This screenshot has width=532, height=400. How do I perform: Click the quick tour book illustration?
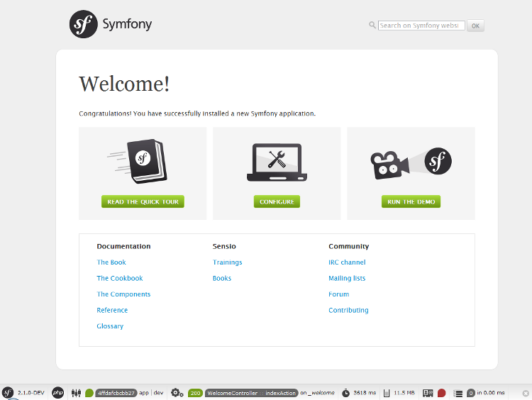tap(138, 161)
